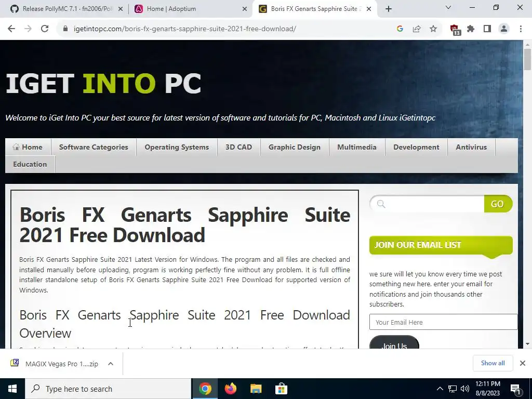The width and height of the screenshot is (532, 399).
Task: Close the PollyMC GitHub tab
Action: [121, 9]
